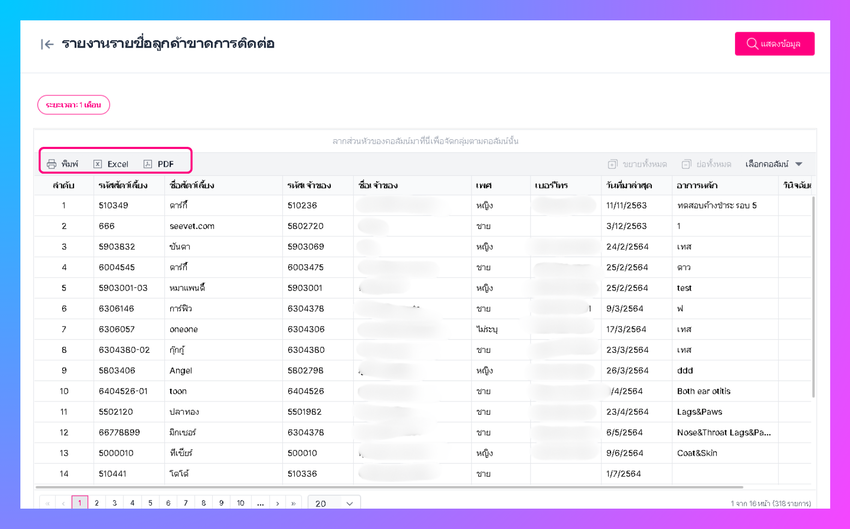
Task: Sort by the pet code column header
Action: pos(129,185)
